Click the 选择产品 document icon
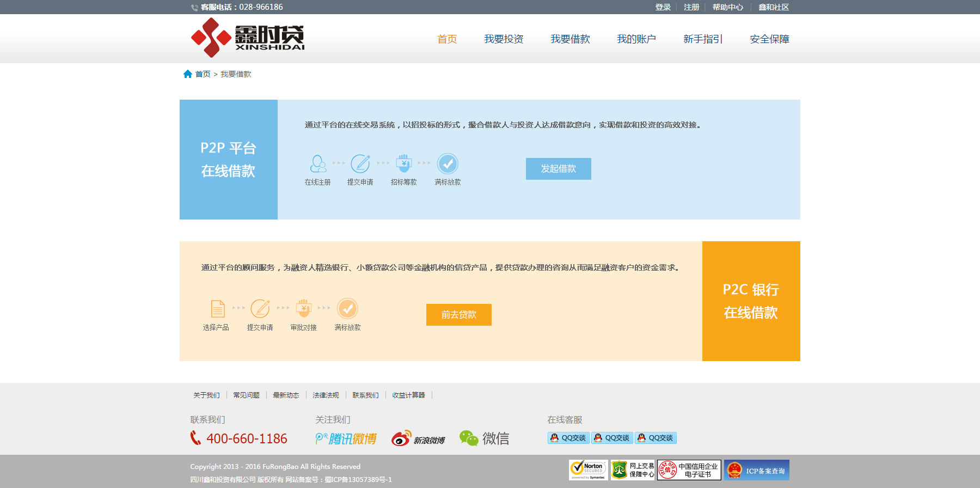 (x=217, y=309)
